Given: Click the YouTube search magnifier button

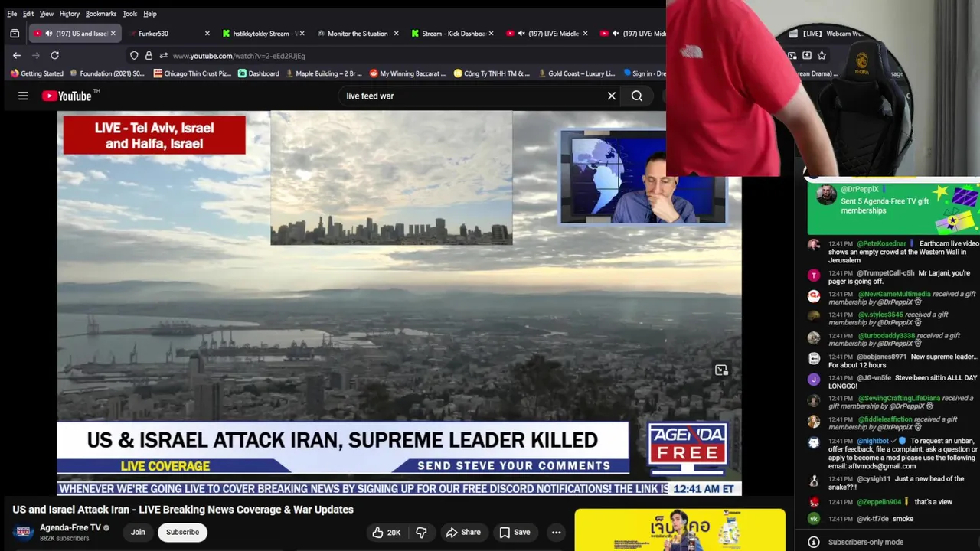Looking at the screenshot, I should click(637, 96).
